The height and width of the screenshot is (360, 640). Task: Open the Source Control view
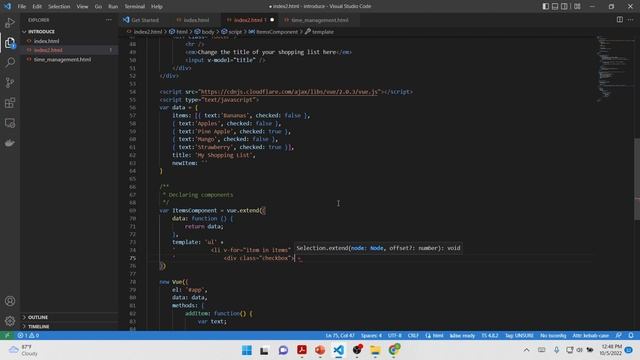(10, 82)
